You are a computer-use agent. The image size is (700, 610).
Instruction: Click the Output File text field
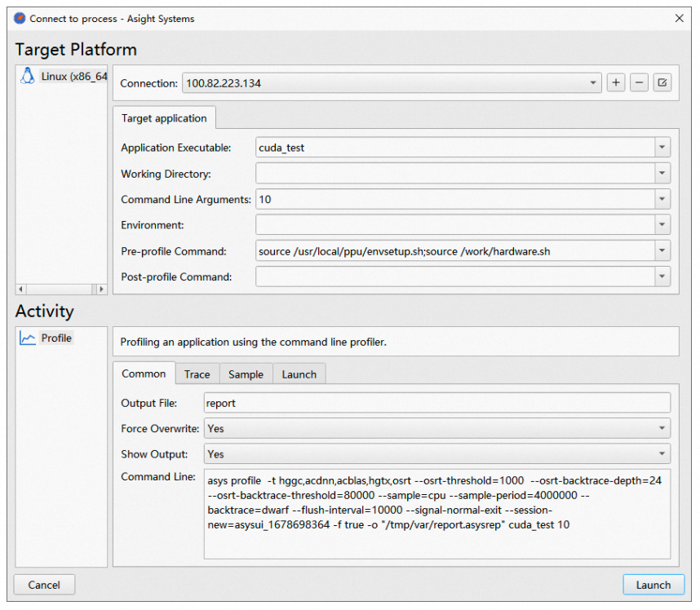pos(436,403)
